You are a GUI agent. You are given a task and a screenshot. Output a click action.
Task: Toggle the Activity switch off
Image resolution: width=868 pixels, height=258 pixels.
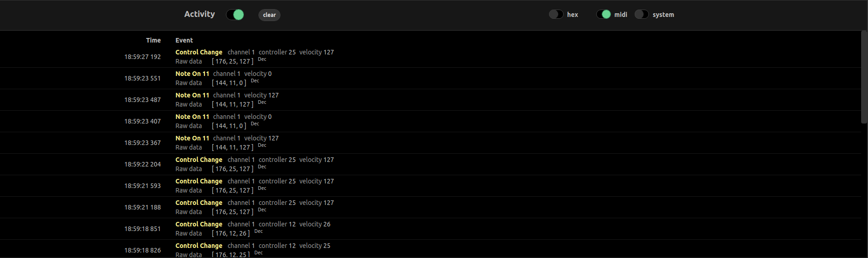tap(235, 15)
